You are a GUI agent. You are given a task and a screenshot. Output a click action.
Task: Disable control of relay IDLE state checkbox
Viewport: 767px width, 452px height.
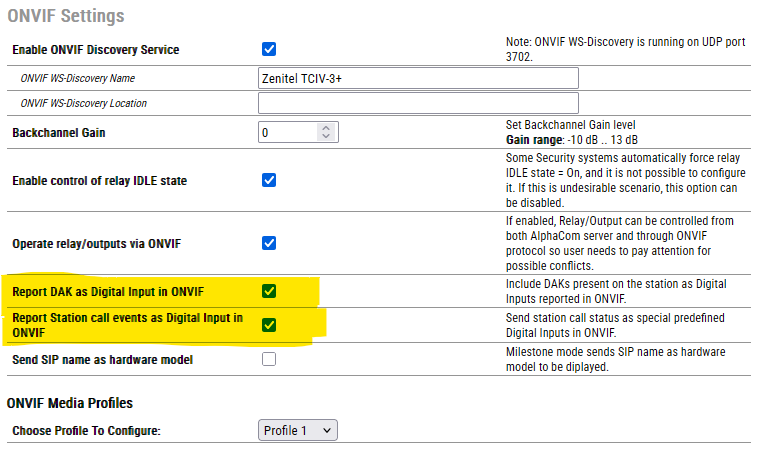point(268,181)
